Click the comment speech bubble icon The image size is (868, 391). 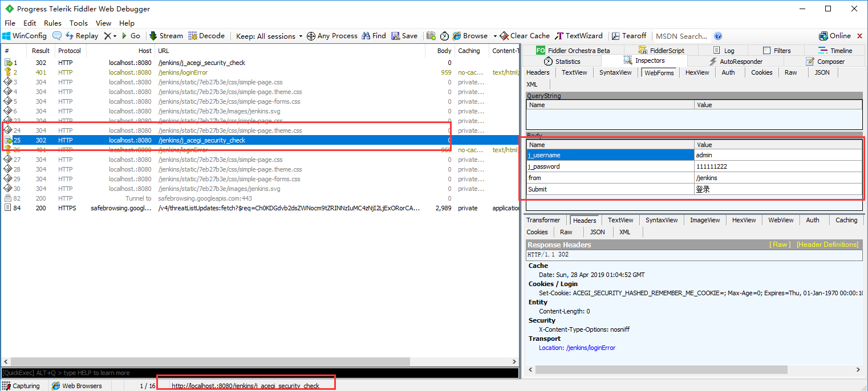coord(57,36)
